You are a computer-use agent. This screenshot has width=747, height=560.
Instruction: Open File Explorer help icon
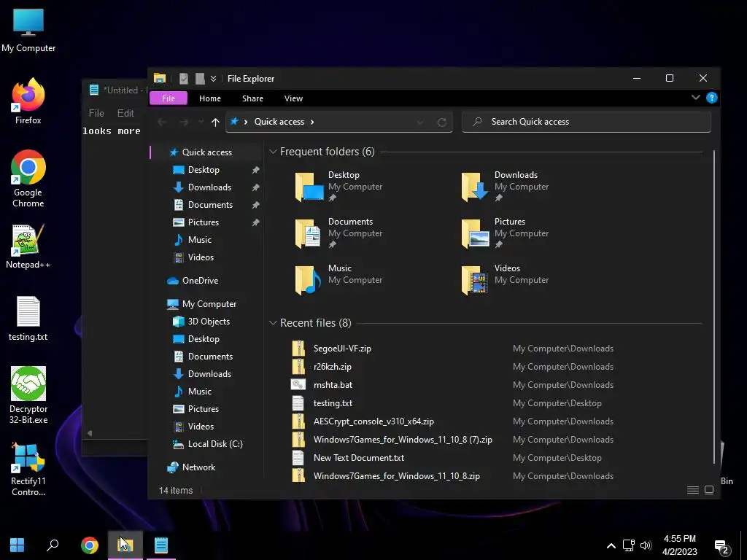(x=712, y=98)
